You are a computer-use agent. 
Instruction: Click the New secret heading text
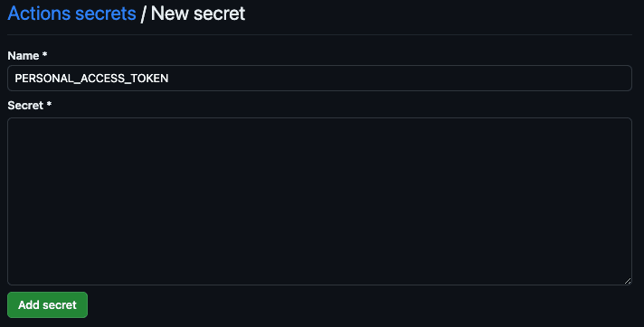click(x=198, y=14)
